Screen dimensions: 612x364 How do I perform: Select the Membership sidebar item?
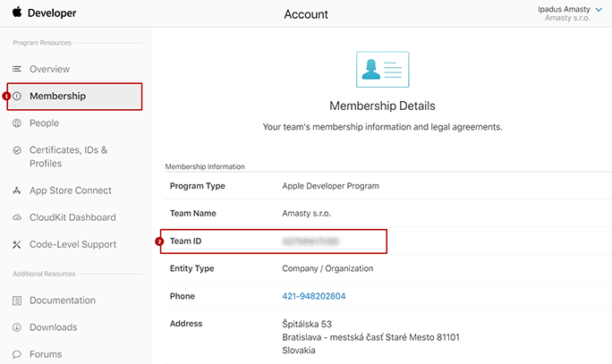coord(74,97)
